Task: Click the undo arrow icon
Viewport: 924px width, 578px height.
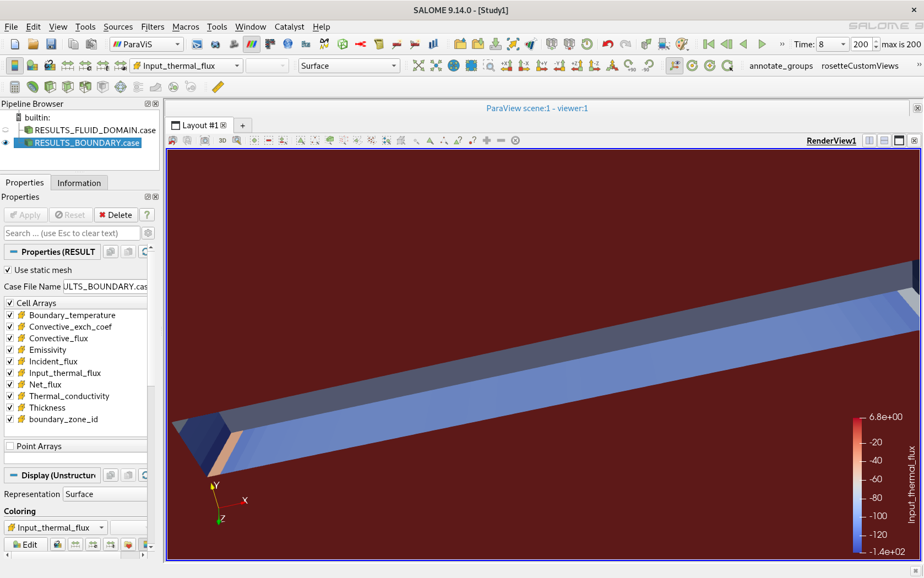Action: pos(607,45)
